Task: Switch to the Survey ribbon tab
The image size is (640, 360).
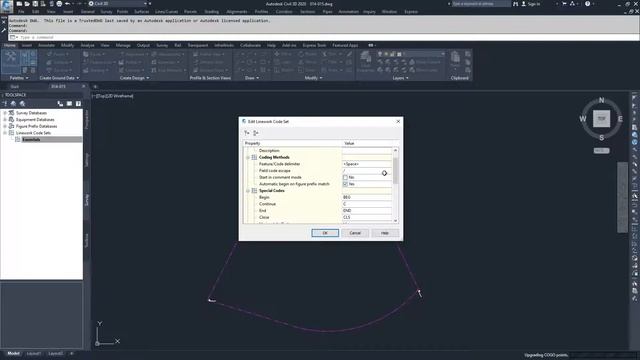Action: 162,45
